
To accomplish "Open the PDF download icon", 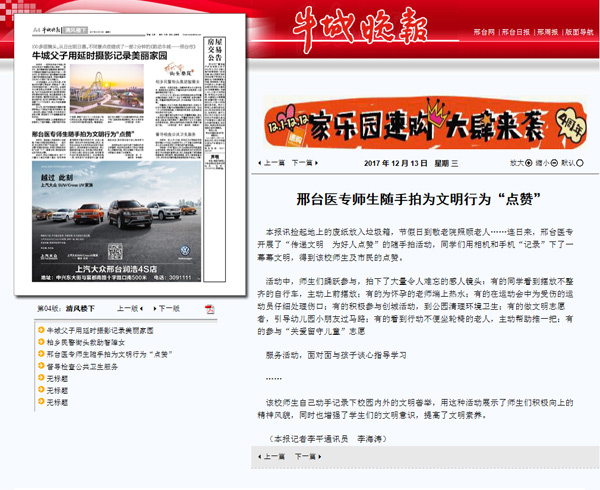I will point(209,309).
